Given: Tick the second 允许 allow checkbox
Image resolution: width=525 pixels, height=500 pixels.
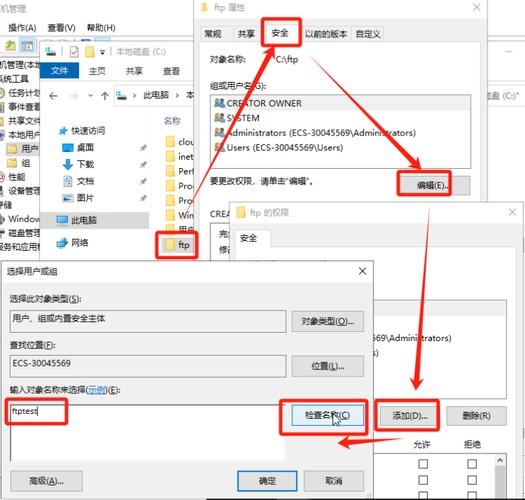Looking at the screenshot, I should 423,480.
